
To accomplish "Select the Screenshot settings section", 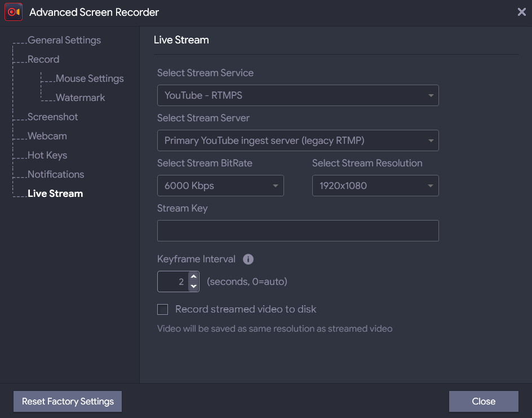I will (52, 117).
